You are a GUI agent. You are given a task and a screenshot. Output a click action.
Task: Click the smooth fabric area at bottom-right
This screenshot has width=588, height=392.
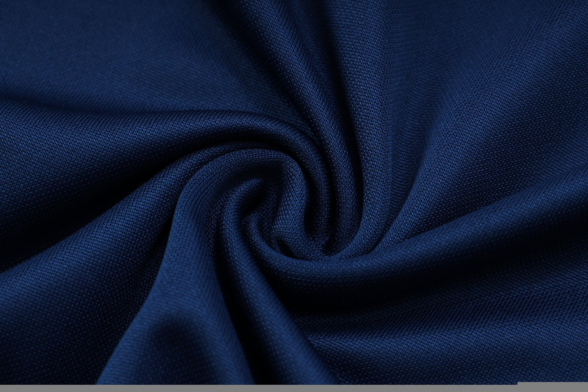(496, 331)
